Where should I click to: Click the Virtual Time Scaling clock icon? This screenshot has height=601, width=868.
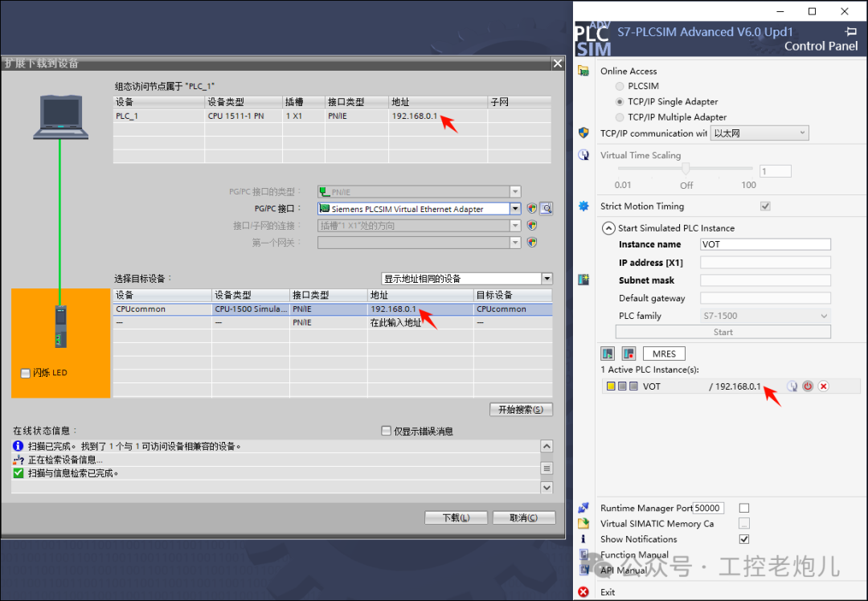point(583,155)
